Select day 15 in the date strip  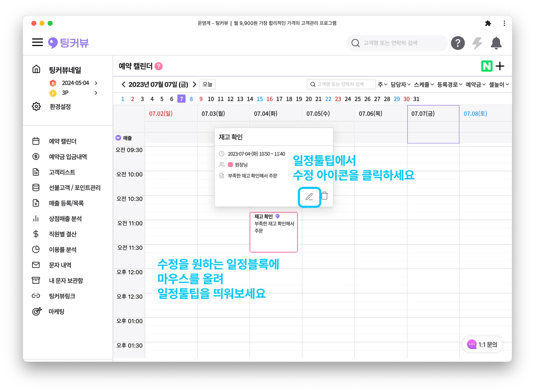click(x=260, y=99)
